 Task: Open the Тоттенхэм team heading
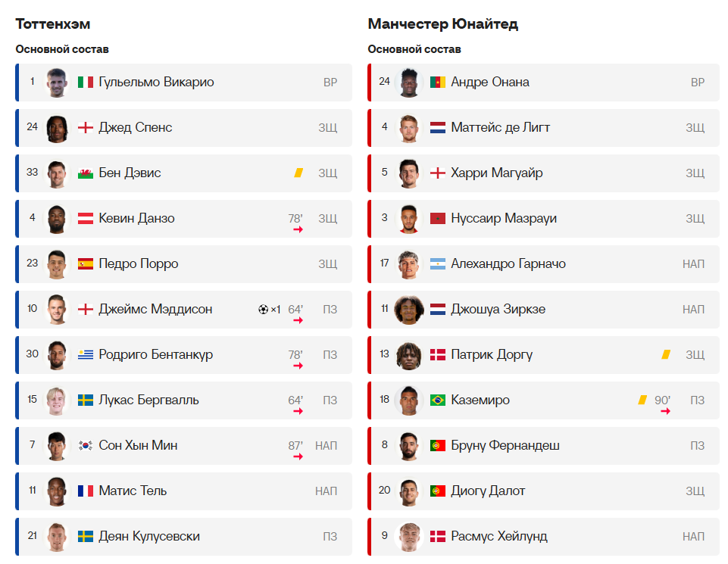pyautogui.click(x=53, y=24)
